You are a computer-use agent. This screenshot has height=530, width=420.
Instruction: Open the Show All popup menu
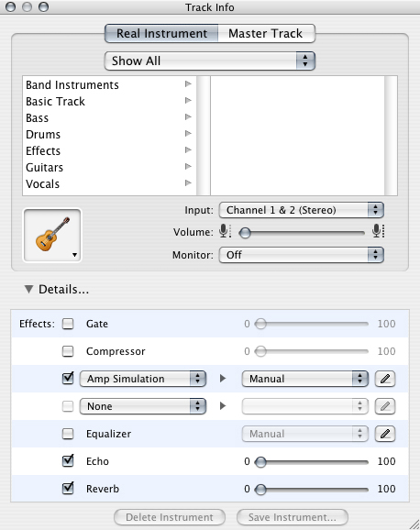coord(210,61)
